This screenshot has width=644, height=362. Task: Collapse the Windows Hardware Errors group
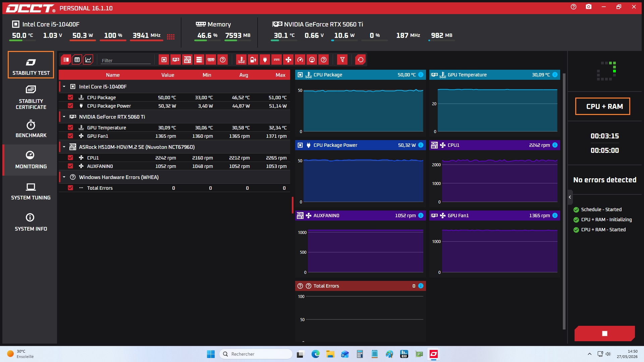click(64, 177)
